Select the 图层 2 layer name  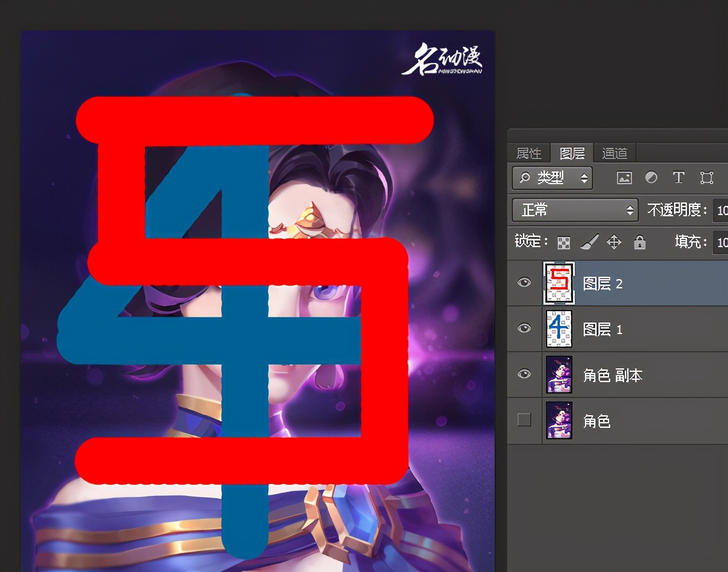pos(603,284)
